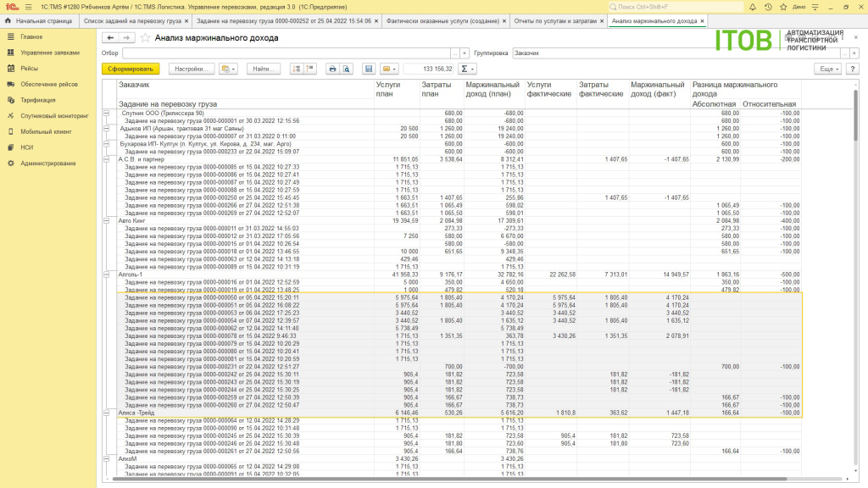
Task: Collapse the АлкоМ group
Action: [x=107, y=458]
